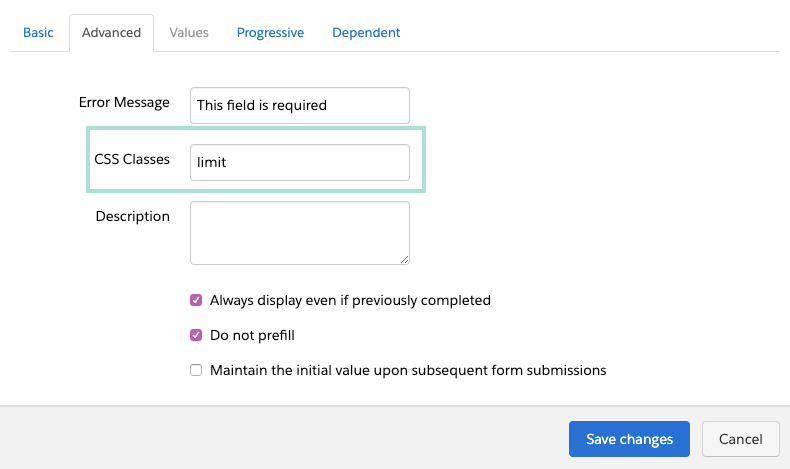Open the greyed-out Values tab

tap(189, 32)
